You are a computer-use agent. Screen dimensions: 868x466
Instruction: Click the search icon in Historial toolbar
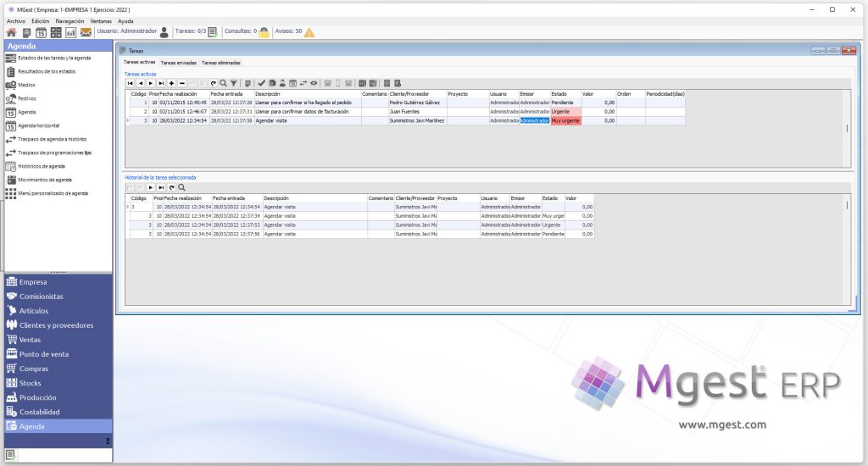tap(181, 187)
